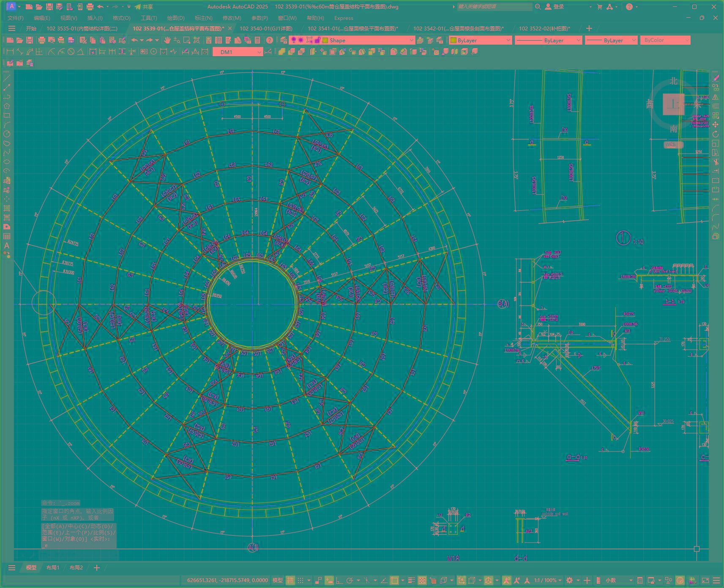Open Layer Properties Manager icon
This screenshot has width=724, height=588.
(283, 40)
